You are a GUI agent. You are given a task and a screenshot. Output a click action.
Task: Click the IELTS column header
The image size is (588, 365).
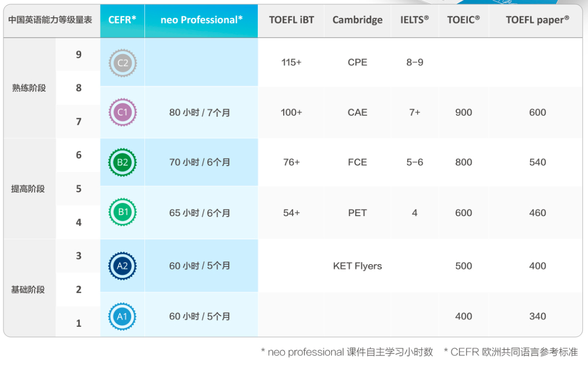pos(414,20)
